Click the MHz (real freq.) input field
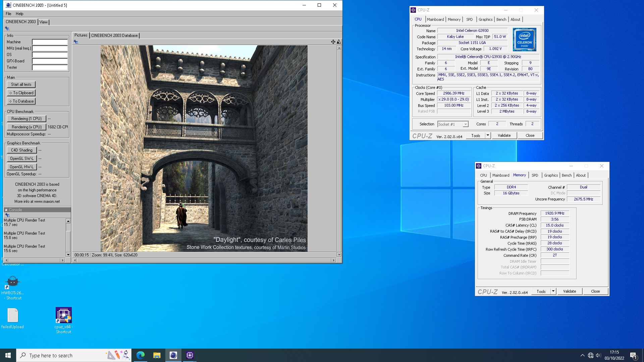 click(x=50, y=49)
